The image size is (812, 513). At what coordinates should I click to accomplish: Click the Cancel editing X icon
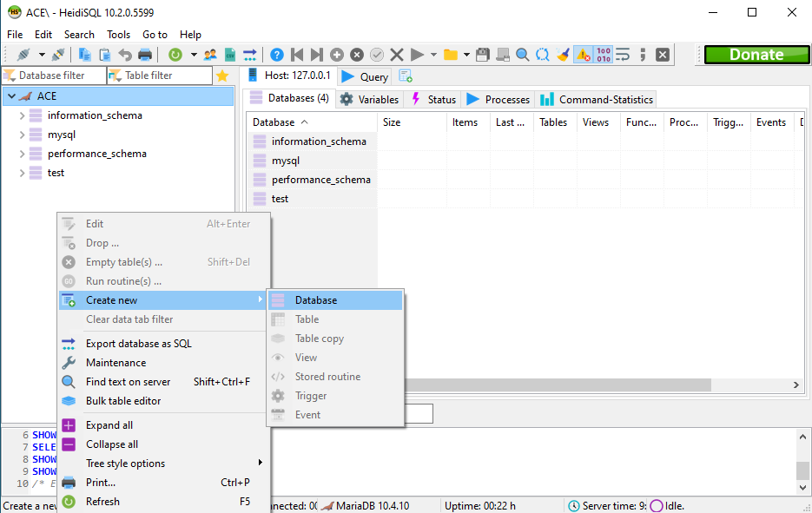pos(397,55)
